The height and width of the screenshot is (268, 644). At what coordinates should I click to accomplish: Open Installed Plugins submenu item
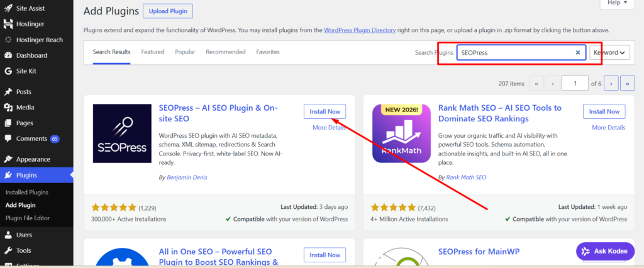coord(26,193)
